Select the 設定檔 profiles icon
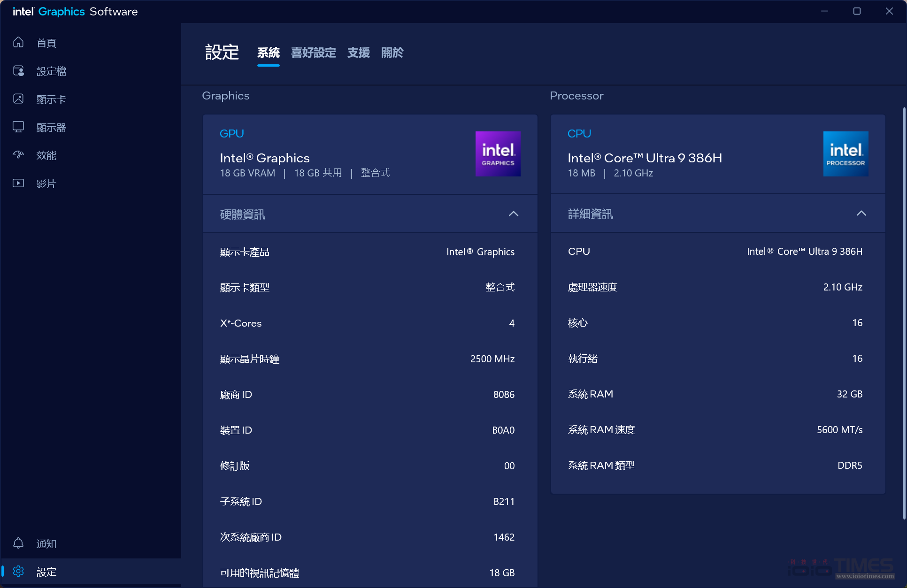Screen dimensions: 907x588 coord(18,71)
